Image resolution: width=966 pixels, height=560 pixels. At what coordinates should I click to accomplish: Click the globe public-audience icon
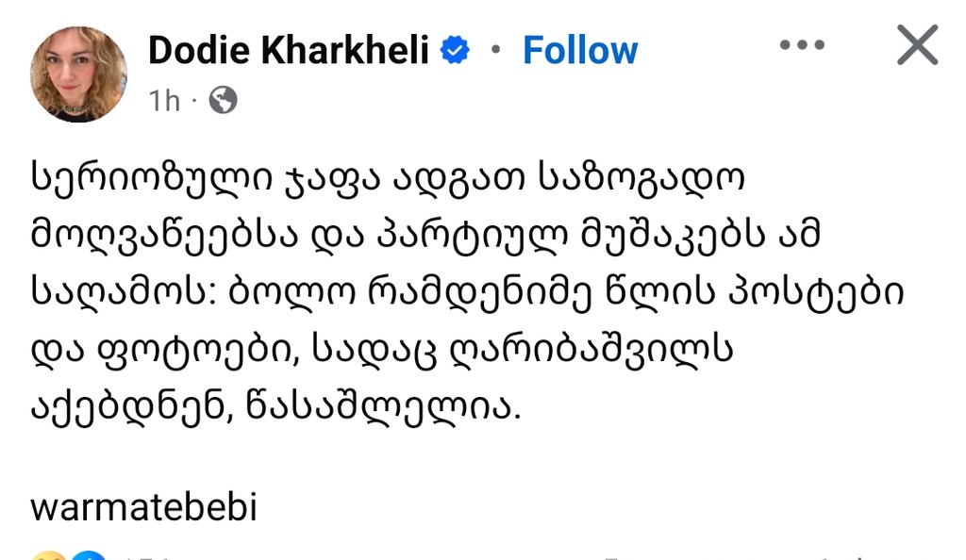tap(223, 100)
